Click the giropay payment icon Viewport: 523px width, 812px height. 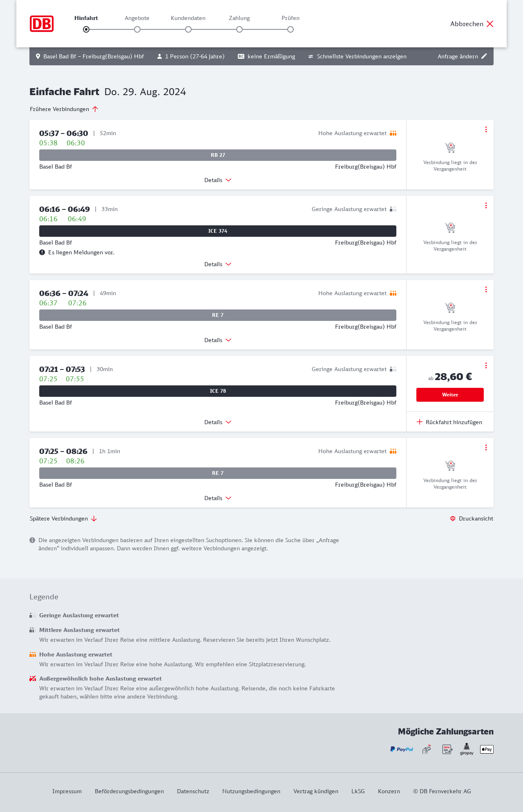467,749
